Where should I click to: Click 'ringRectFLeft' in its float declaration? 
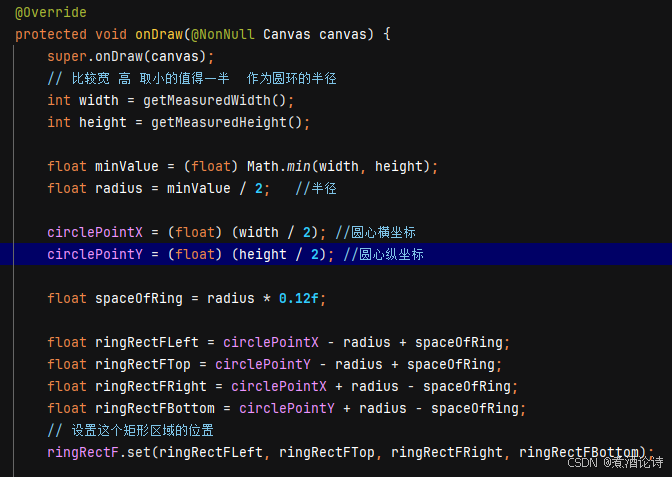pos(147,342)
